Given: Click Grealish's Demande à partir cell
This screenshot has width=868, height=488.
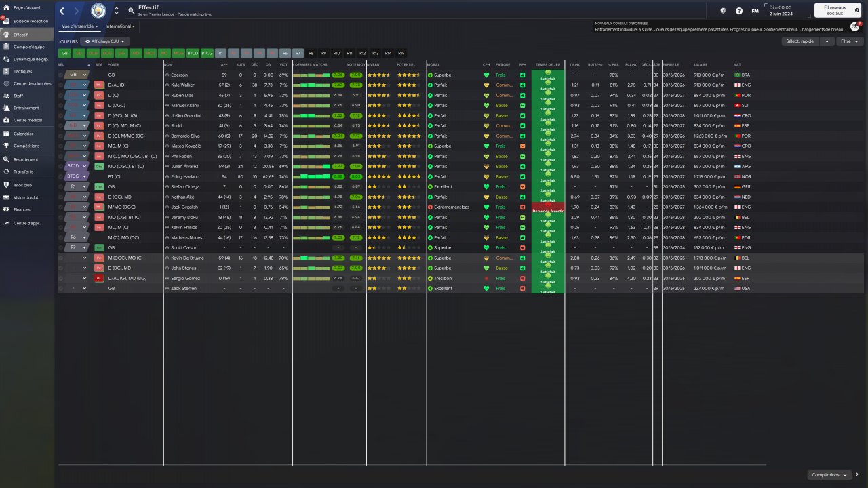Looking at the screenshot, I should pos(548,209).
